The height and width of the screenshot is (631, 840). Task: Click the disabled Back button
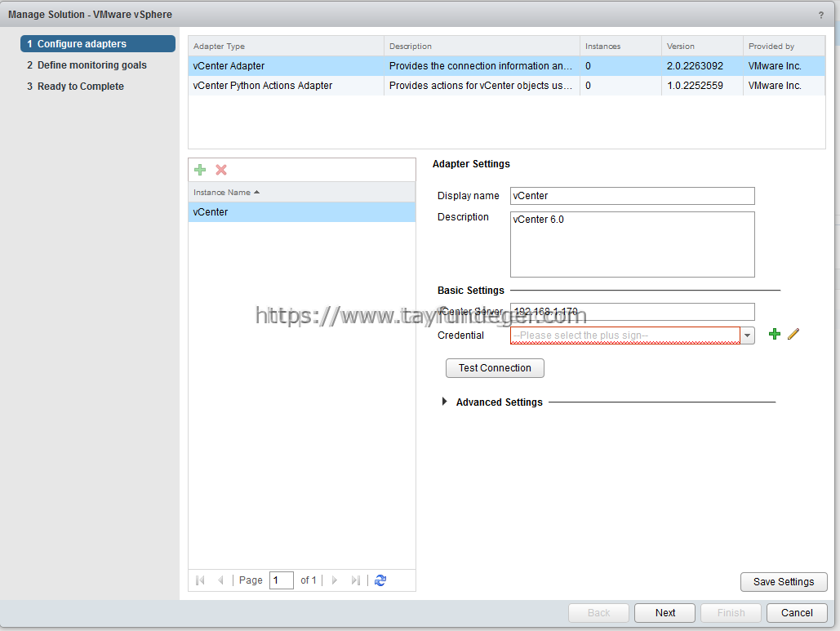598,613
